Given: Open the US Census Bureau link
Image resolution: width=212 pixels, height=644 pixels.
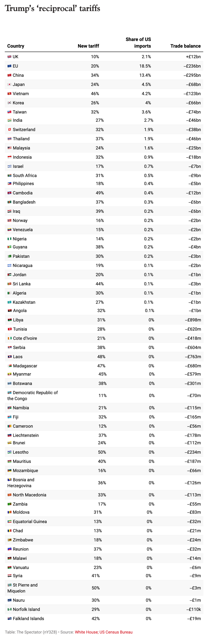Looking at the screenshot, I should coord(116,632).
